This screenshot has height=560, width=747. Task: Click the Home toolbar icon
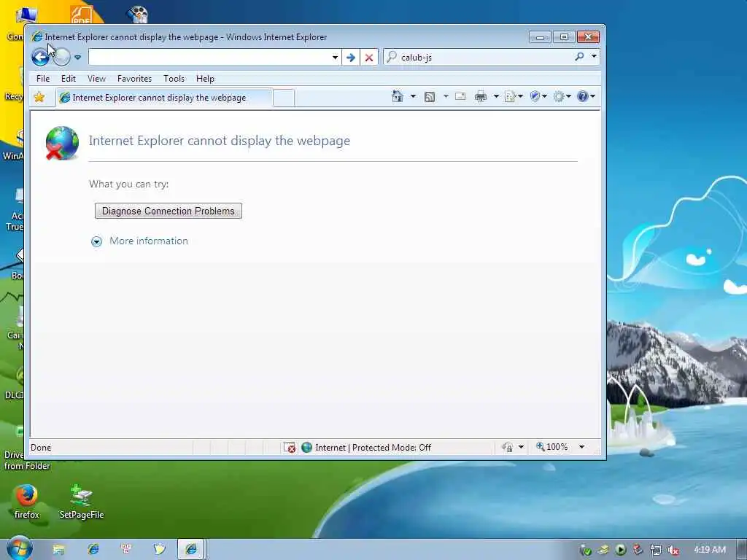pyautogui.click(x=398, y=97)
